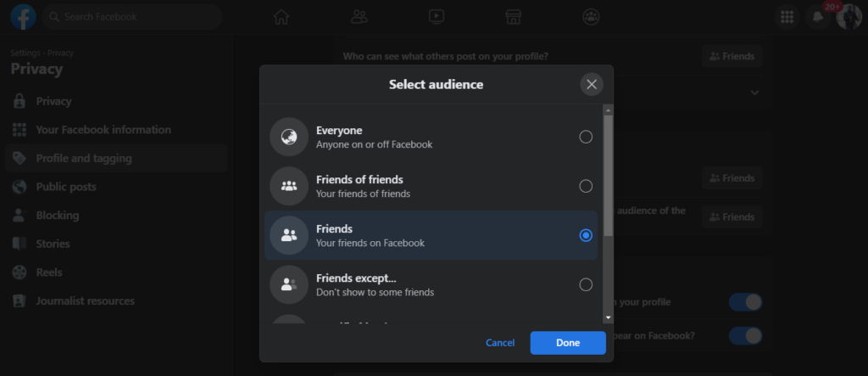The height and width of the screenshot is (376, 868).
Task: Select the Everyone radio button
Action: (586, 137)
